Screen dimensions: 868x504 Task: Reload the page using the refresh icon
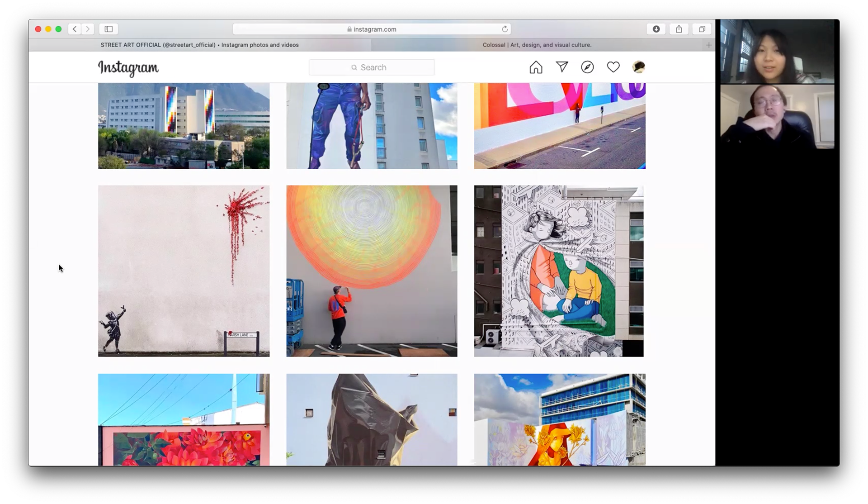tap(505, 29)
